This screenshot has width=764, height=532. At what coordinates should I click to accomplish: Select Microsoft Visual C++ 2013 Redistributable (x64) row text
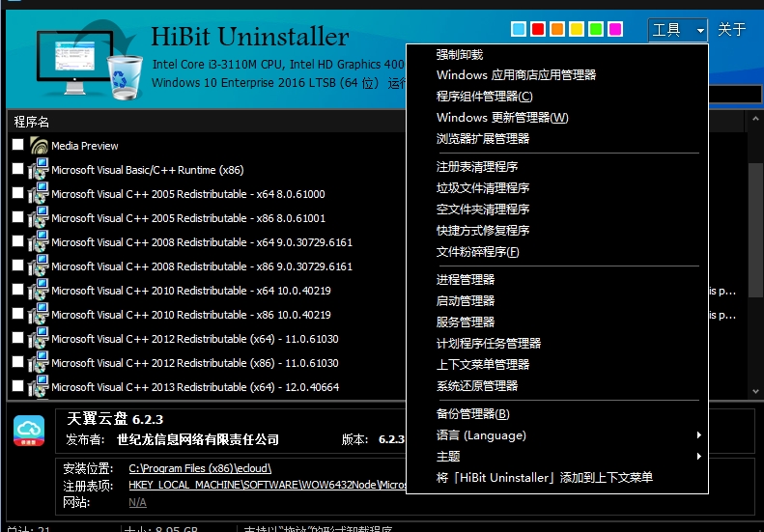[195, 387]
